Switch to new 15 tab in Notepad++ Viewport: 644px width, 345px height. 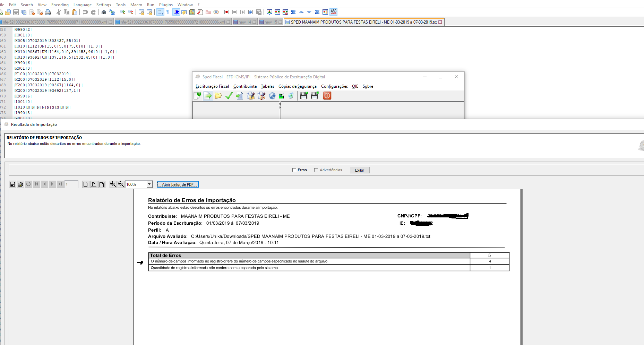[x=271, y=22]
